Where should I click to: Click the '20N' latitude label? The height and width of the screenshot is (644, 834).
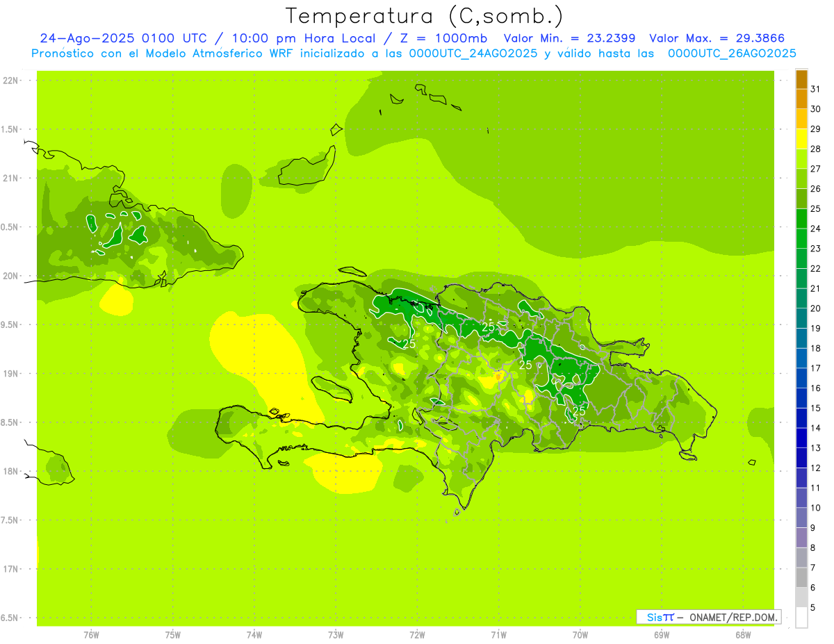[x=11, y=276]
